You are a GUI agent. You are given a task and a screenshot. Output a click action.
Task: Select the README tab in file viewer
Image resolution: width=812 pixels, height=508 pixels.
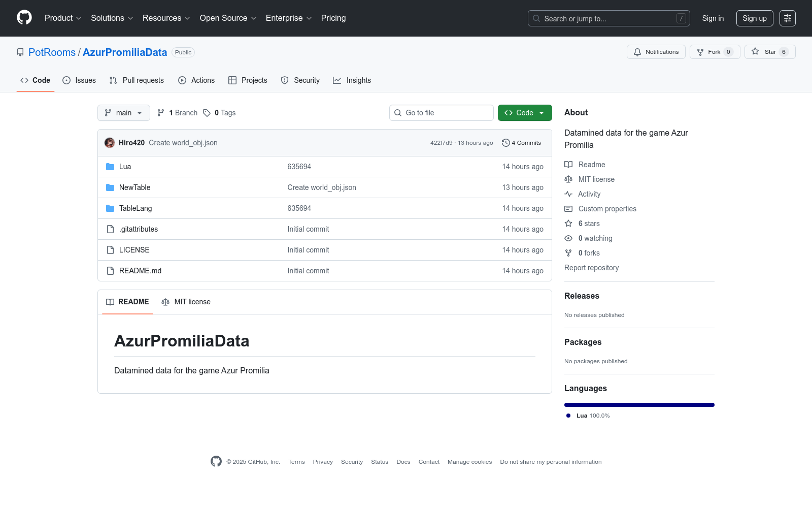(127, 302)
